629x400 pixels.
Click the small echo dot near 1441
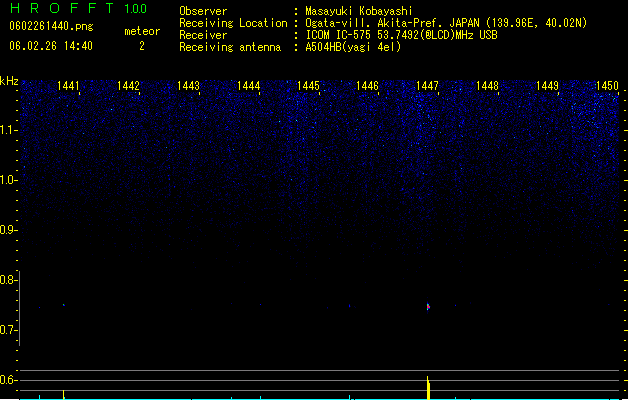tap(63, 305)
